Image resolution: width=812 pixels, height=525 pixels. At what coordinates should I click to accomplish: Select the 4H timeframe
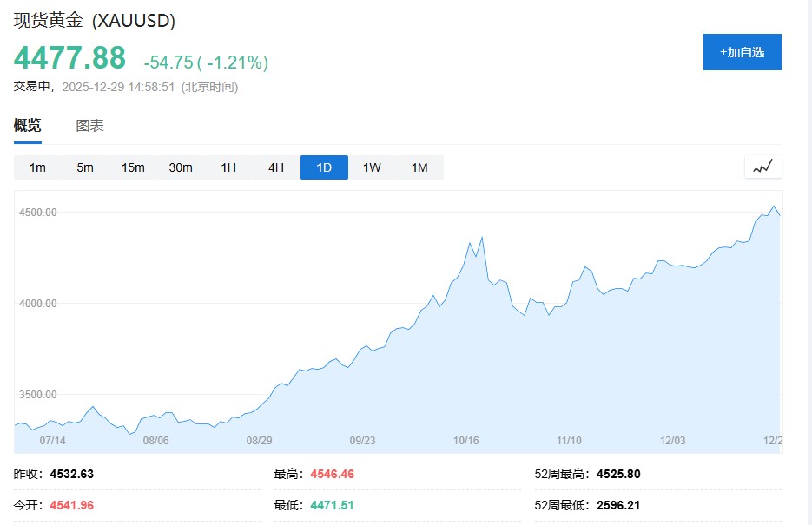coord(276,167)
